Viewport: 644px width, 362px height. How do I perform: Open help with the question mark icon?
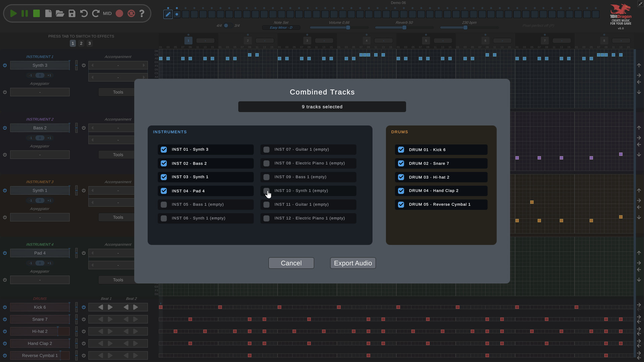tap(142, 13)
